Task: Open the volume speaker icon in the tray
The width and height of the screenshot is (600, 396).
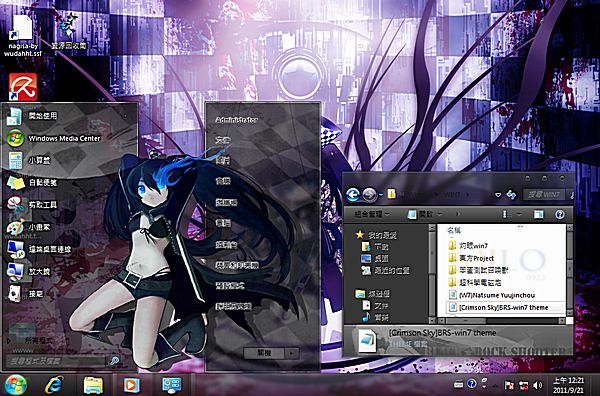Action: pyautogui.click(x=538, y=385)
